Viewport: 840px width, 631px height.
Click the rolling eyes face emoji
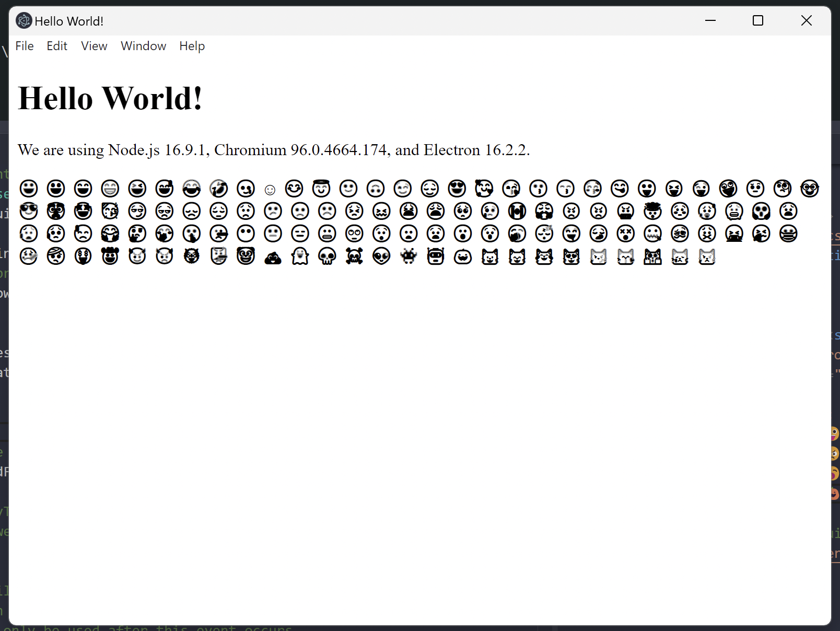(354, 233)
